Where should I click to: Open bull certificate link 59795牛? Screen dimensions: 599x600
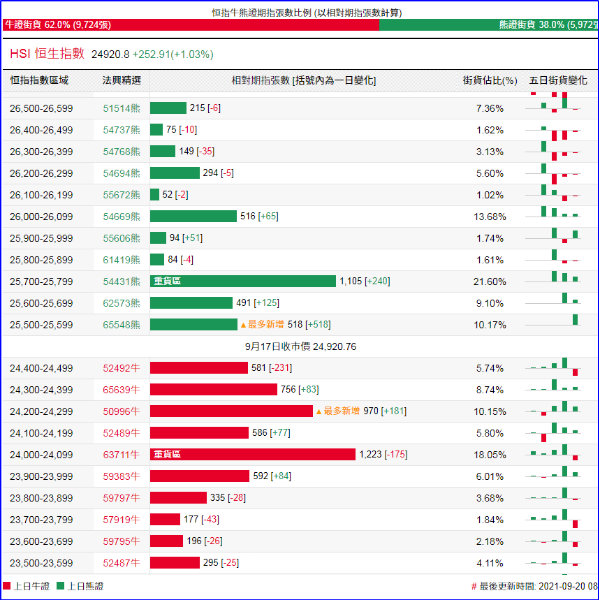point(121,541)
